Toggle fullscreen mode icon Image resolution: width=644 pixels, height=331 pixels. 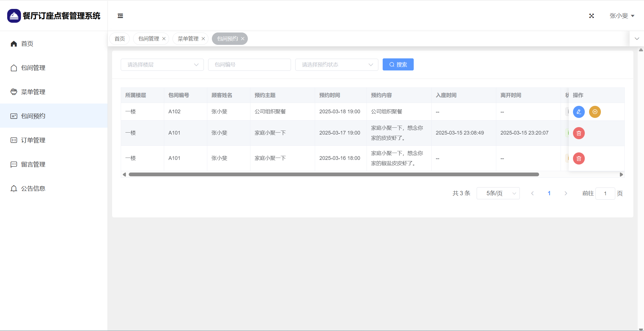click(x=591, y=16)
